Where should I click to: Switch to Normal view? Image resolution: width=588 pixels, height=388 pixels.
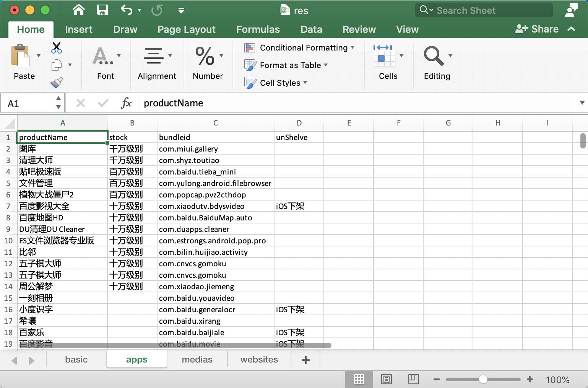tap(359, 379)
